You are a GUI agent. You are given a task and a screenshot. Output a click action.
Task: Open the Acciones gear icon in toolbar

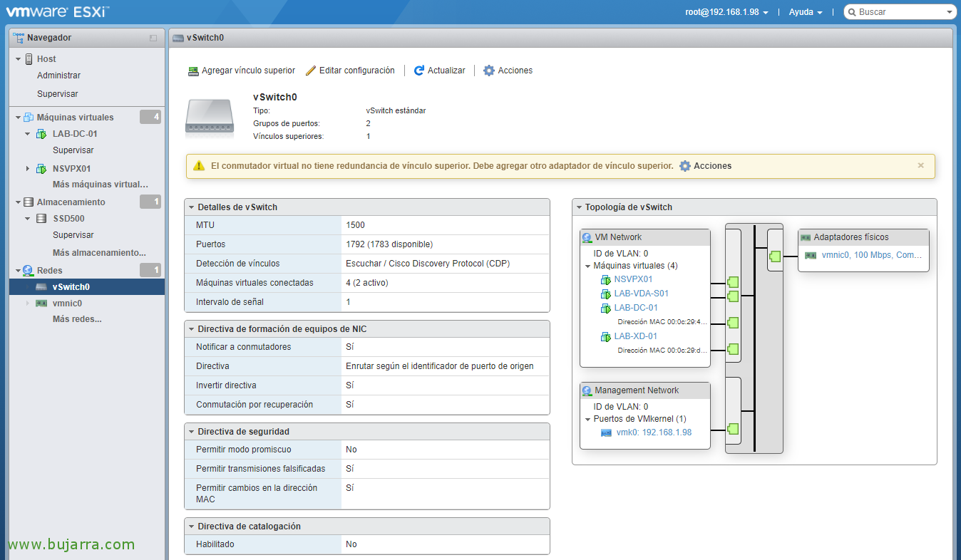click(x=489, y=71)
